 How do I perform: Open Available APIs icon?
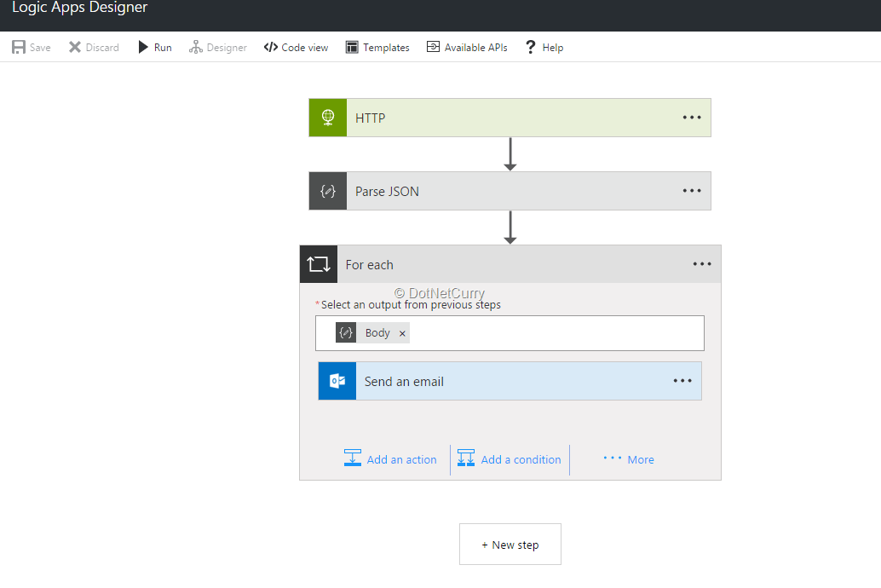point(433,47)
